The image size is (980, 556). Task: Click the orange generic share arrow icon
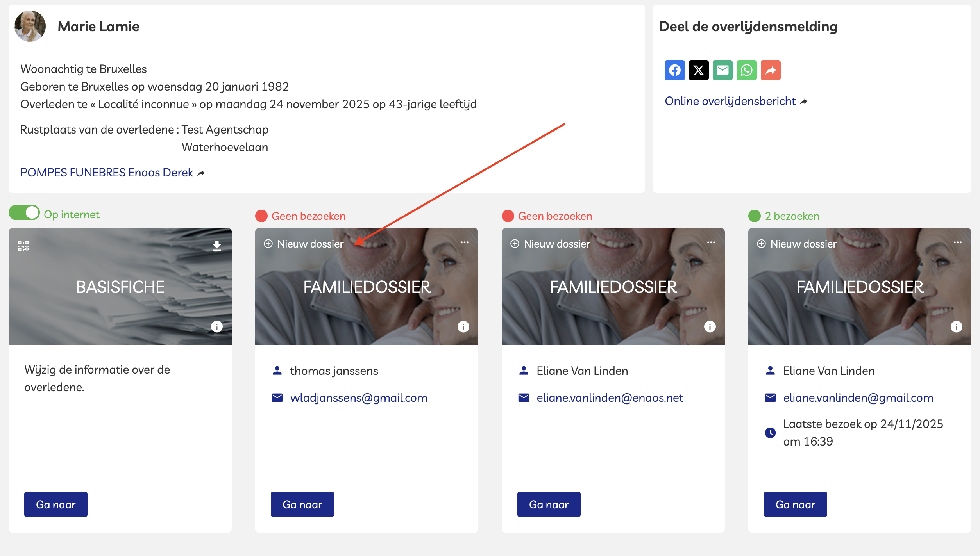[x=770, y=70]
